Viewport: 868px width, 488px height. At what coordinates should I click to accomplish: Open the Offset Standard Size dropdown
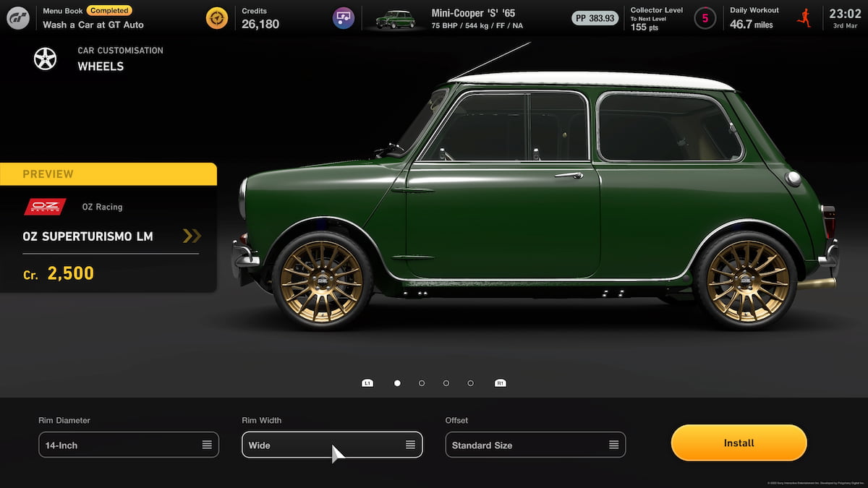coord(535,445)
